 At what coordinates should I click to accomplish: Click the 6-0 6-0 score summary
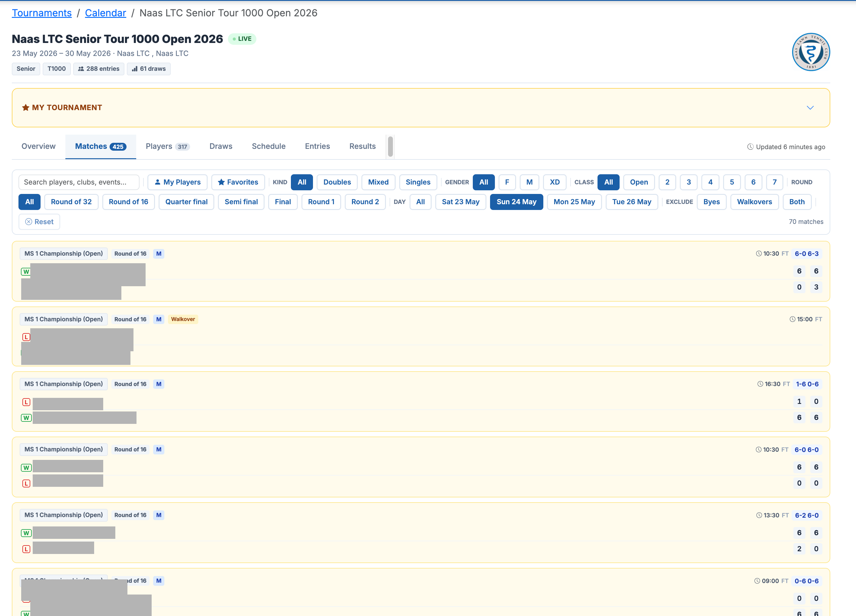click(x=807, y=450)
